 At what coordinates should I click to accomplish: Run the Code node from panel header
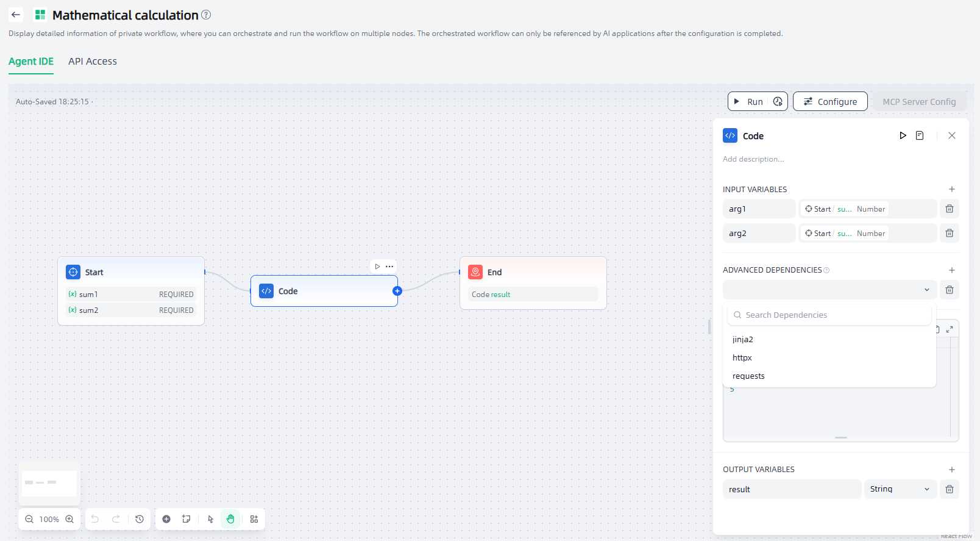(x=903, y=135)
